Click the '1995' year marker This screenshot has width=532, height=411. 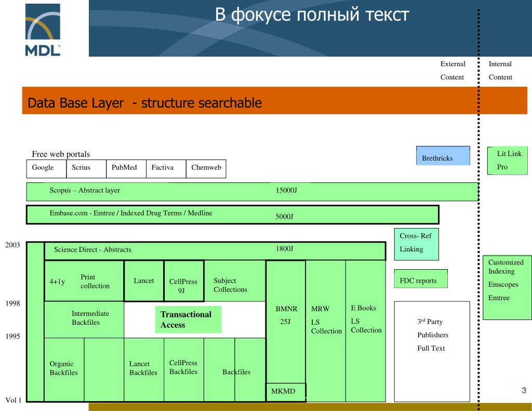pos(12,336)
